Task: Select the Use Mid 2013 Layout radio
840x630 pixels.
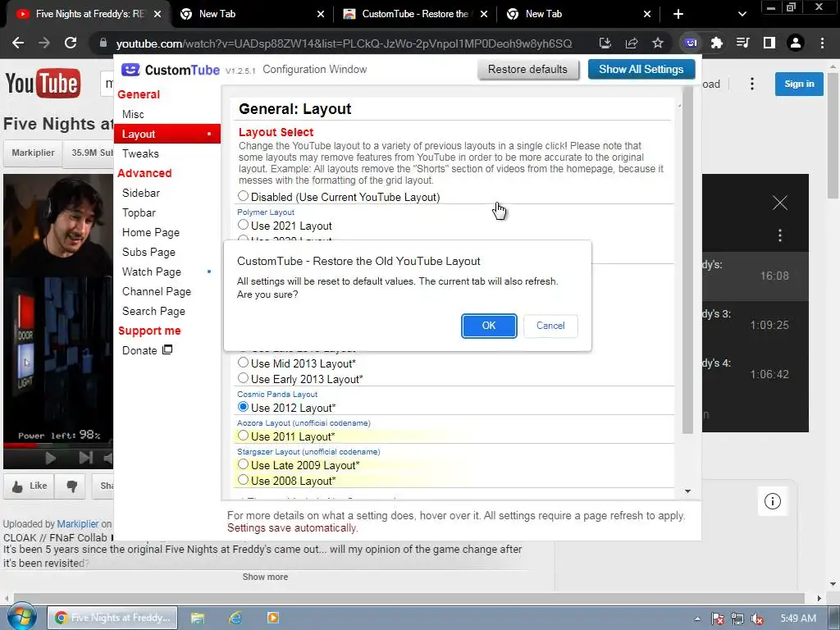Action: 243,363
